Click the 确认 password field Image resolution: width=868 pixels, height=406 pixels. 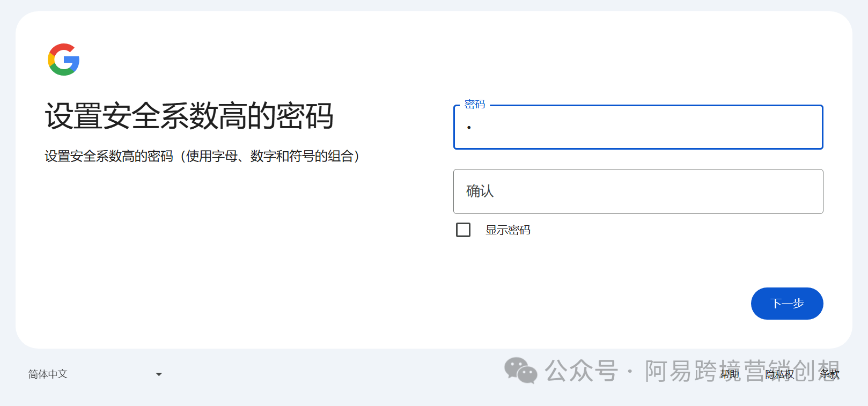click(638, 191)
